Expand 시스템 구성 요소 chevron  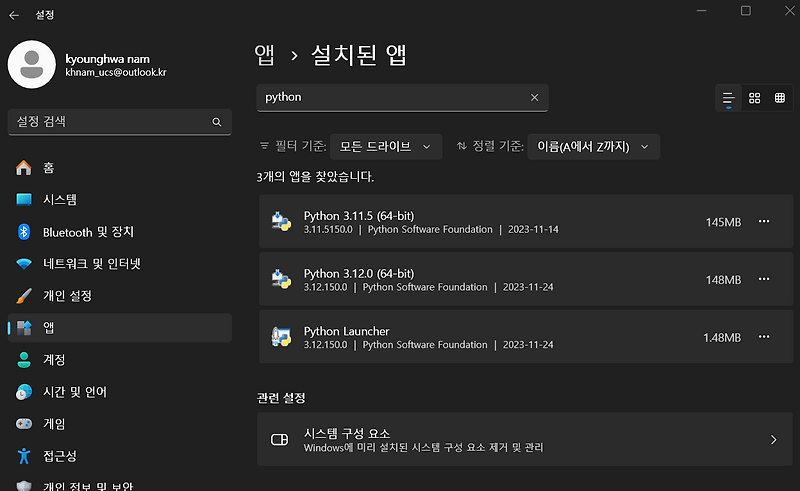[x=773, y=439]
